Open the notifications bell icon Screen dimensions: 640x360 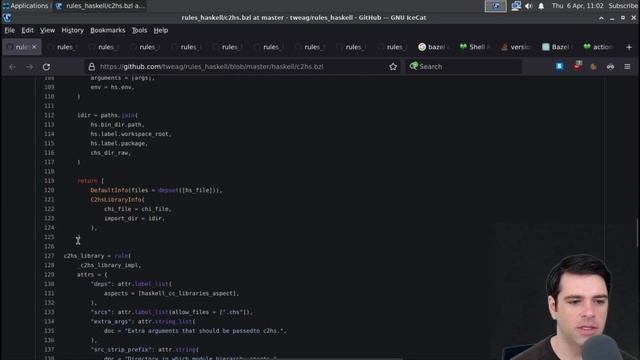click(541, 6)
